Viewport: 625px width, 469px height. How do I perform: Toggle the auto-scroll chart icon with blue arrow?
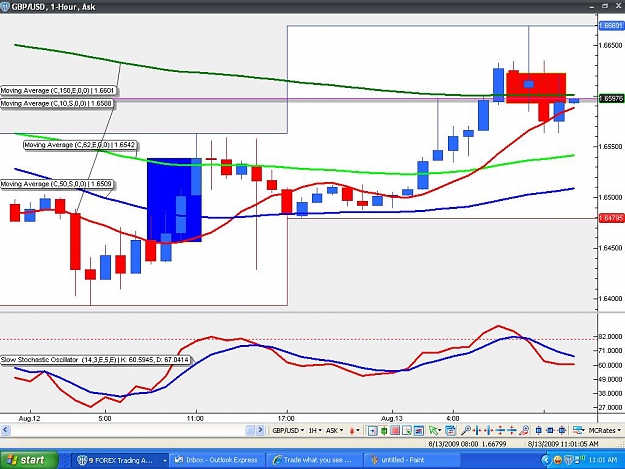coord(372,430)
